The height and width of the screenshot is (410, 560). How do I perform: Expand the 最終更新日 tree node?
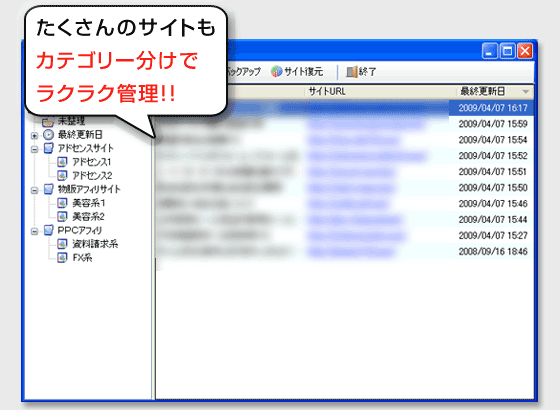tap(34, 136)
